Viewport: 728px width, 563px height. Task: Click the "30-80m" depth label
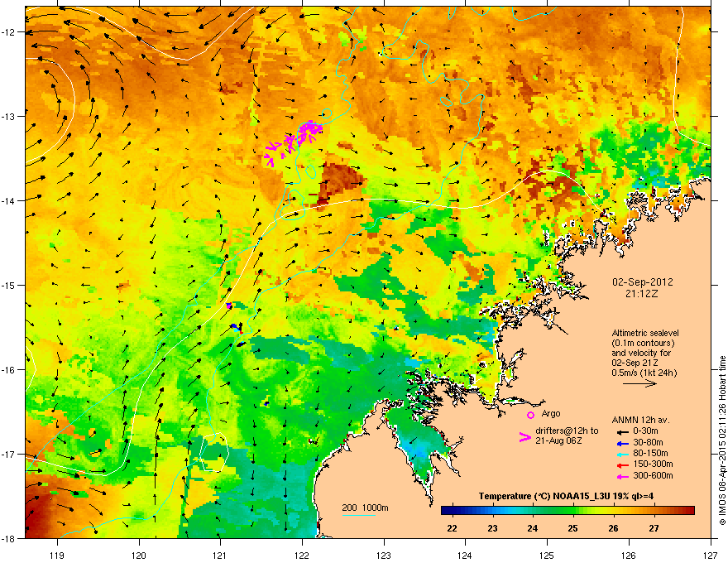(x=648, y=443)
